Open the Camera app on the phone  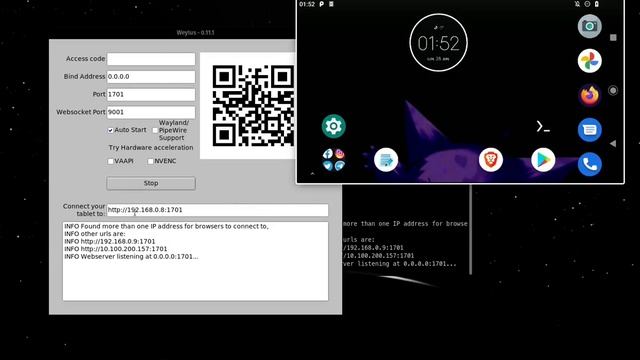(589, 26)
